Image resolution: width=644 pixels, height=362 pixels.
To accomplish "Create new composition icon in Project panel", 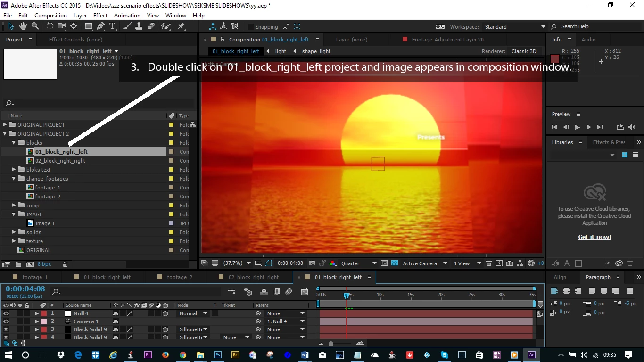I will coord(30,264).
